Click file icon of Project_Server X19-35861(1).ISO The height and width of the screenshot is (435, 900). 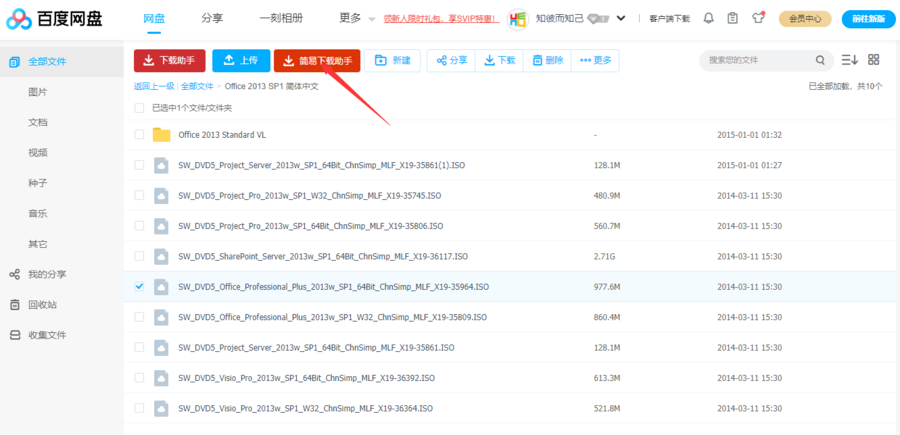coord(162,165)
